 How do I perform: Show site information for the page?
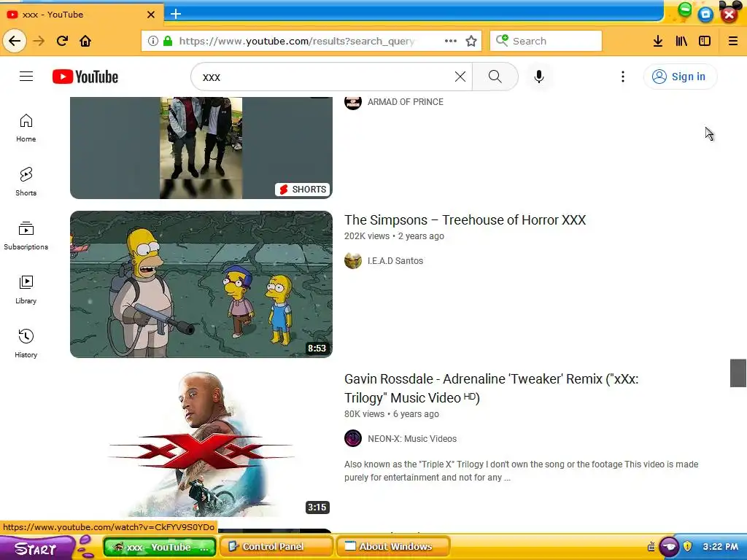153,41
